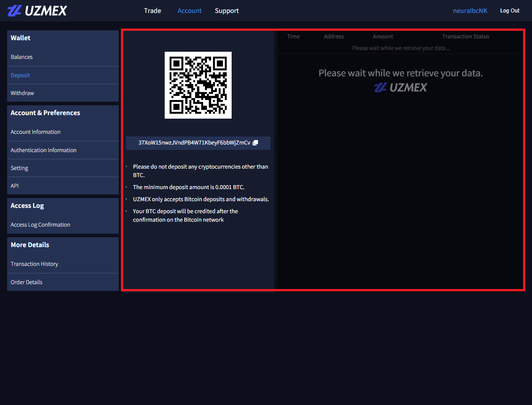Click the neuralbcNK username link
Viewport: 532px width, 405px height.
click(x=470, y=11)
